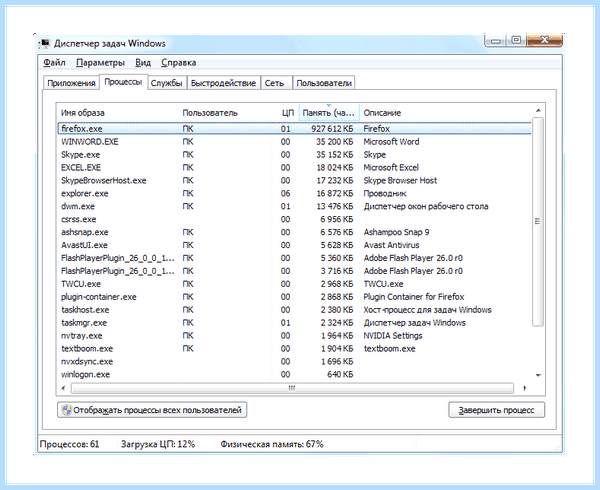
Task: Select the taskhost.exe process
Action: [295, 310]
